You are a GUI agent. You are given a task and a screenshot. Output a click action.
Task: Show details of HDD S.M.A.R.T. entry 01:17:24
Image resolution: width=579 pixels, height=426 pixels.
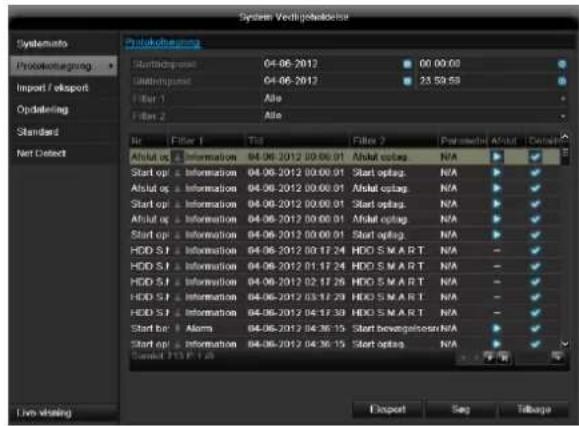[x=535, y=266]
